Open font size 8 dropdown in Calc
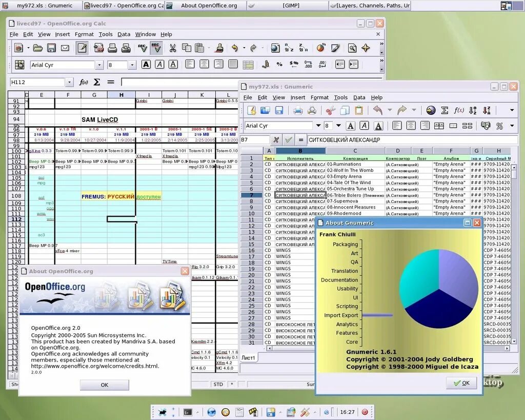The height and width of the screenshot is (420, 525). (x=132, y=65)
